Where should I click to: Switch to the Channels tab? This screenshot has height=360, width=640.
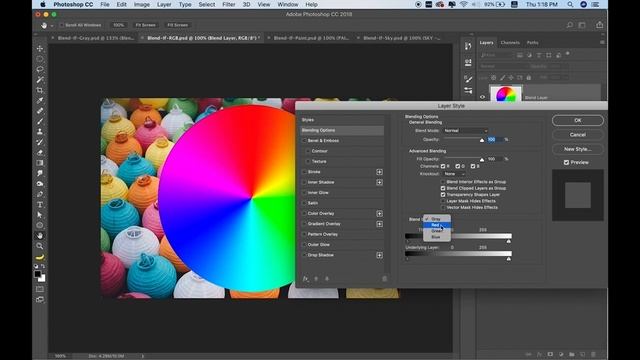click(510, 42)
